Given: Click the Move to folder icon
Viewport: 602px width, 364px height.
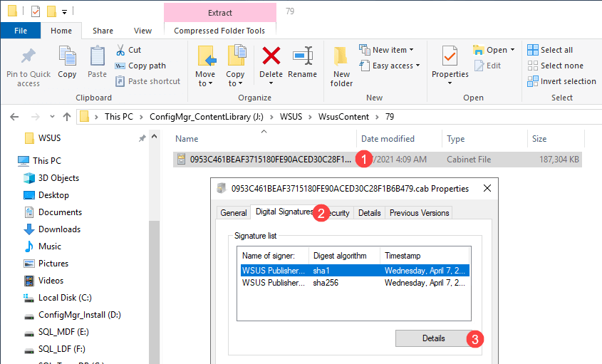Looking at the screenshot, I should (x=206, y=56).
